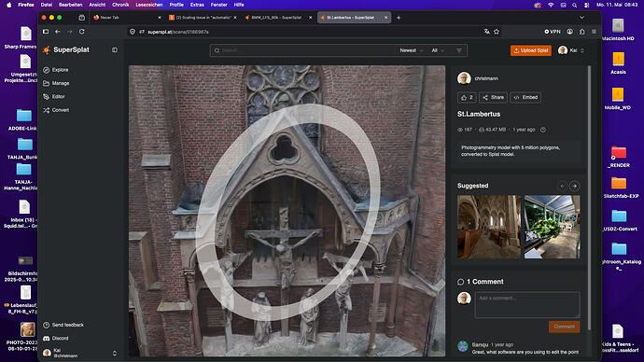Open the Discord link
The height and width of the screenshot is (362, 644).
click(56, 338)
